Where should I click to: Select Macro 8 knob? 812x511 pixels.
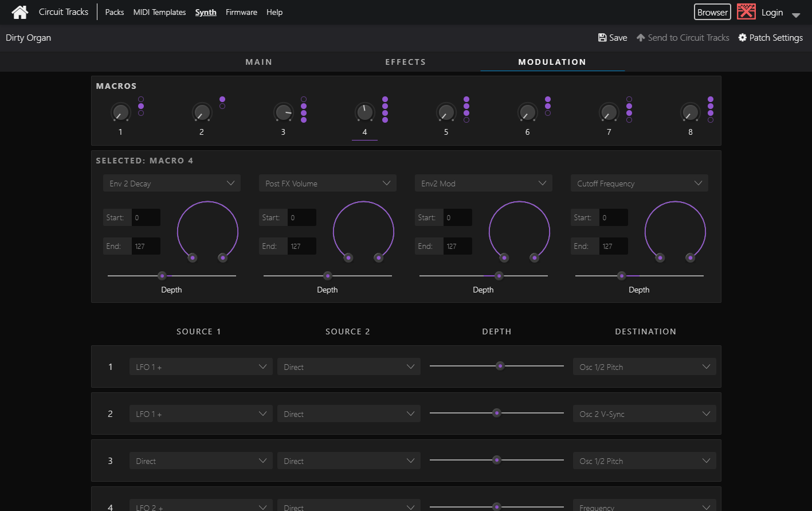(690, 113)
